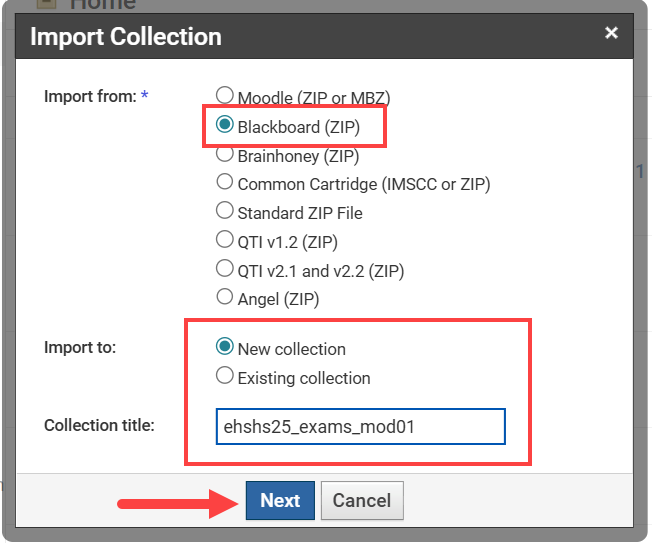652x543 pixels.
Task: Close the dialog with the X icon
Action: (x=611, y=34)
